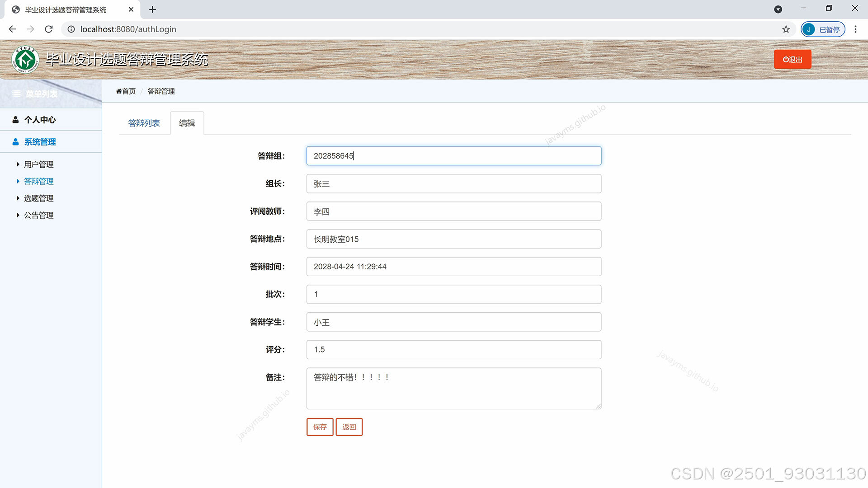Save the form with 保存

pos(320,427)
